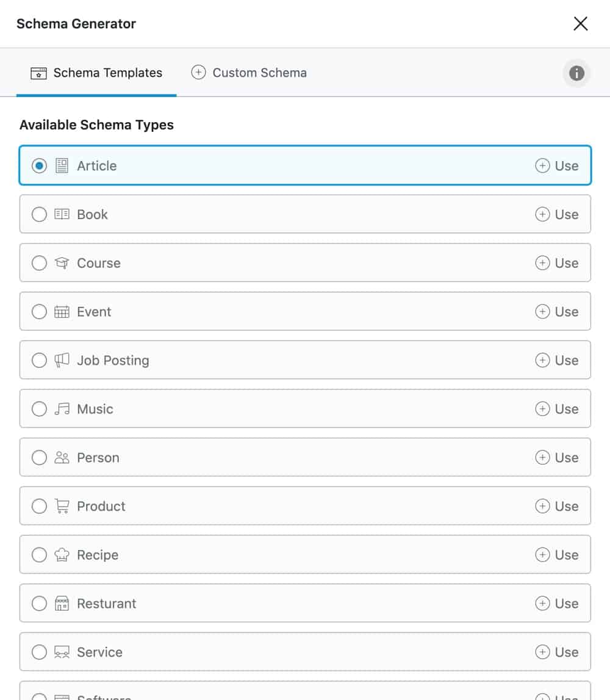Click the Article schema type icon
Screen dimensions: 610x700
click(x=62, y=165)
